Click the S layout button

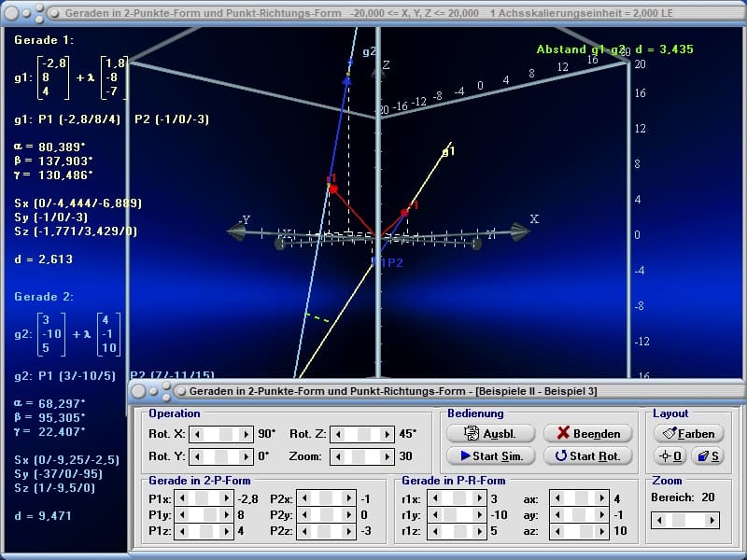coord(707,456)
